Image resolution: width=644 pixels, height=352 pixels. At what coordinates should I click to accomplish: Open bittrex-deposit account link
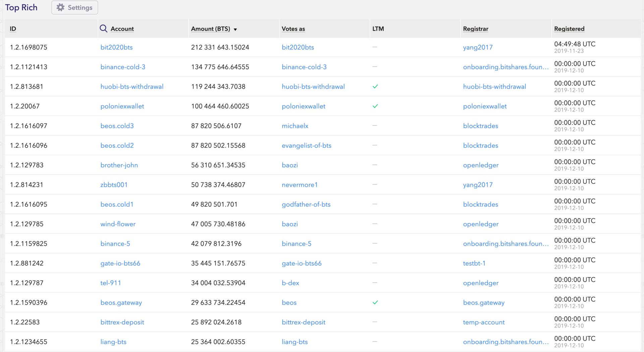coord(122,322)
